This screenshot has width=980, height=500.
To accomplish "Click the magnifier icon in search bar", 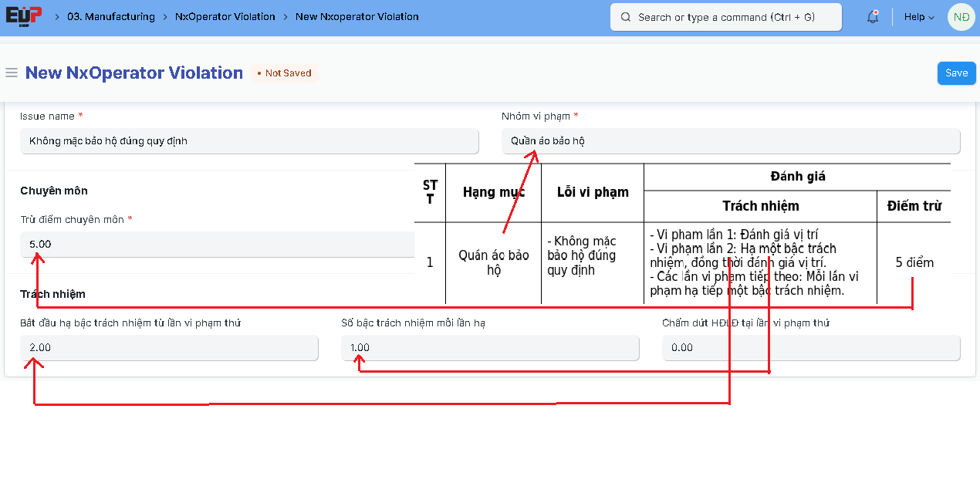I will pyautogui.click(x=625, y=17).
